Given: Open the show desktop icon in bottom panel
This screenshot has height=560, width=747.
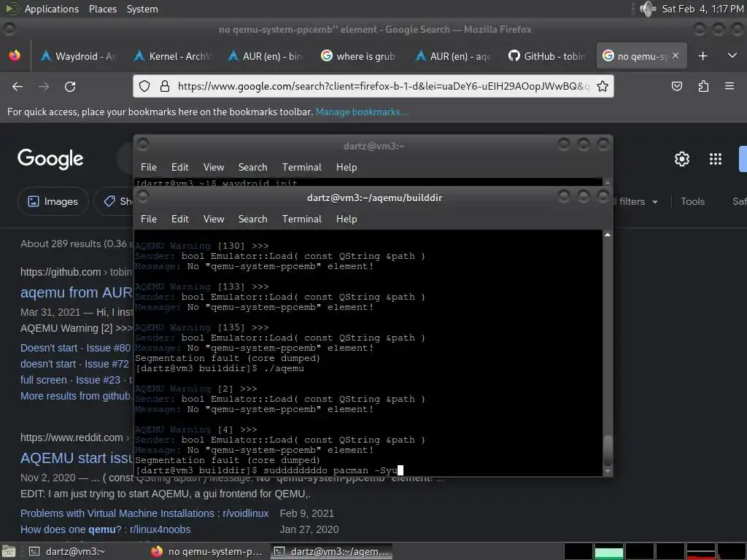Looking at the screenshot, I should pyautogui.click(x=9, y=551).
